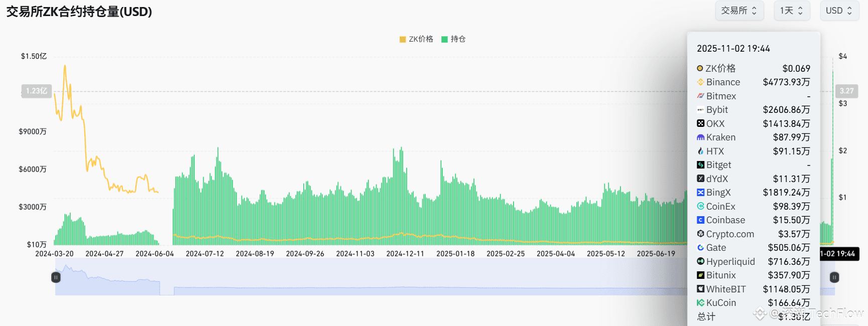Click the Crypto.com row in tooltip
The image size is (868, 326).
click(753, 234)
